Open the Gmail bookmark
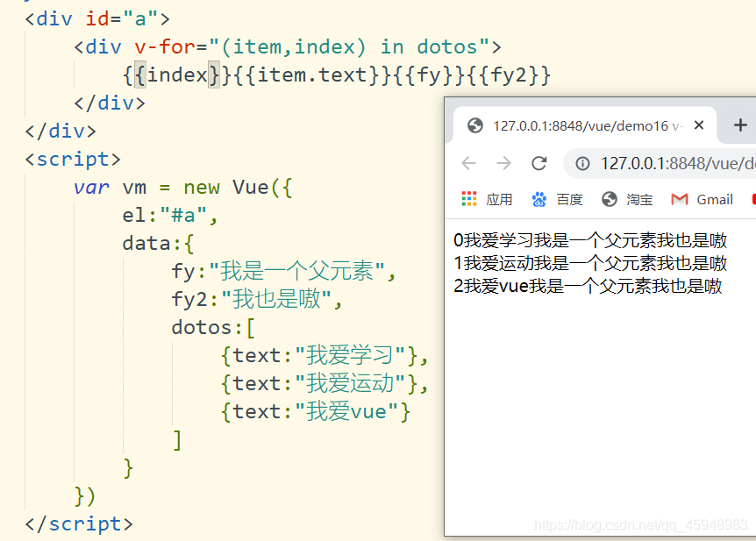The height and width of the screenshot is (541, 756). (x=702, y=199)
